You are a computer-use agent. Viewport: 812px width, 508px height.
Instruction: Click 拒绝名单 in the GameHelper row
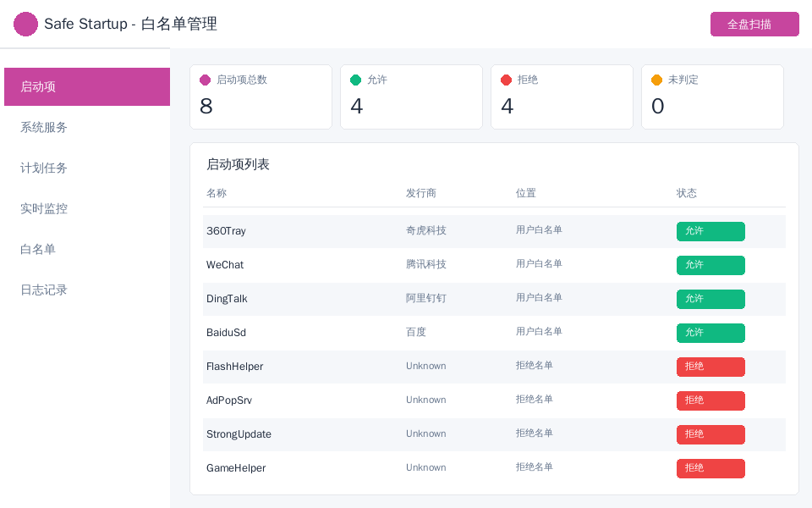535,467
